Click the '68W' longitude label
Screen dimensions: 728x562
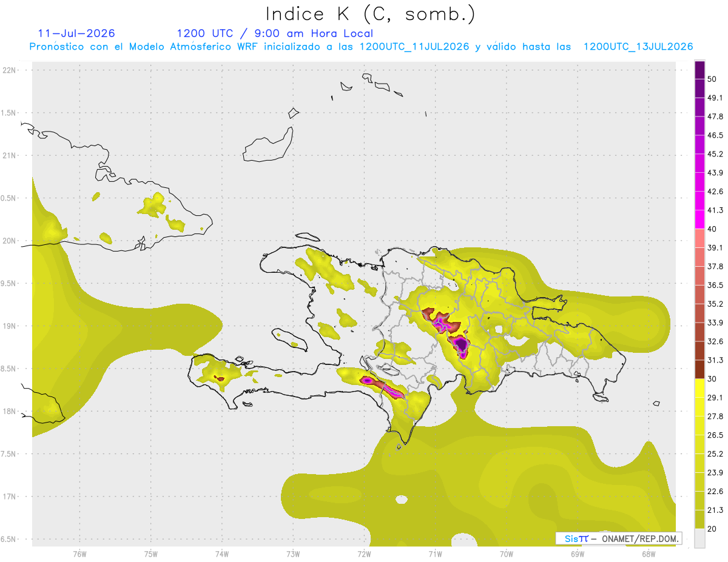click(649, 555)
